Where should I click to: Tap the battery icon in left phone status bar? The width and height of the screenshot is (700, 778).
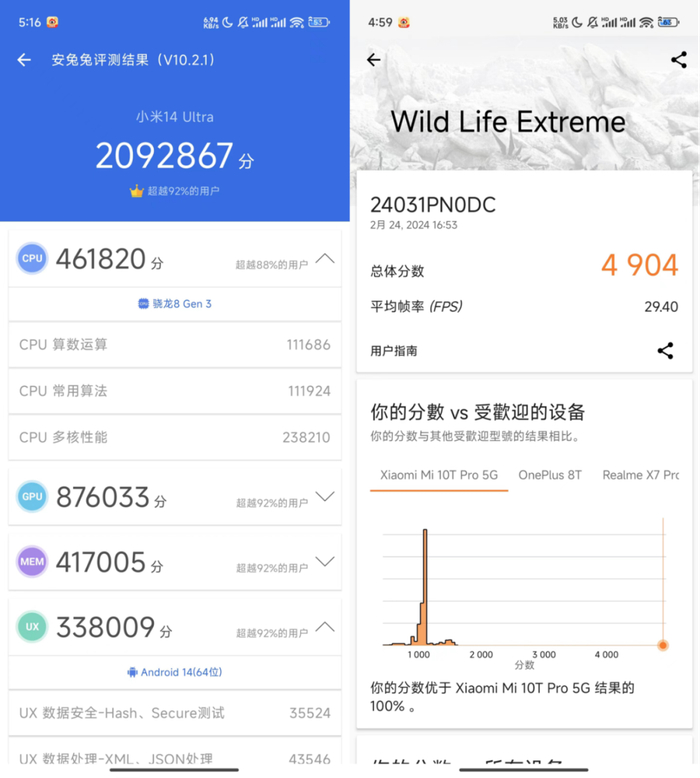pos(319,22)
